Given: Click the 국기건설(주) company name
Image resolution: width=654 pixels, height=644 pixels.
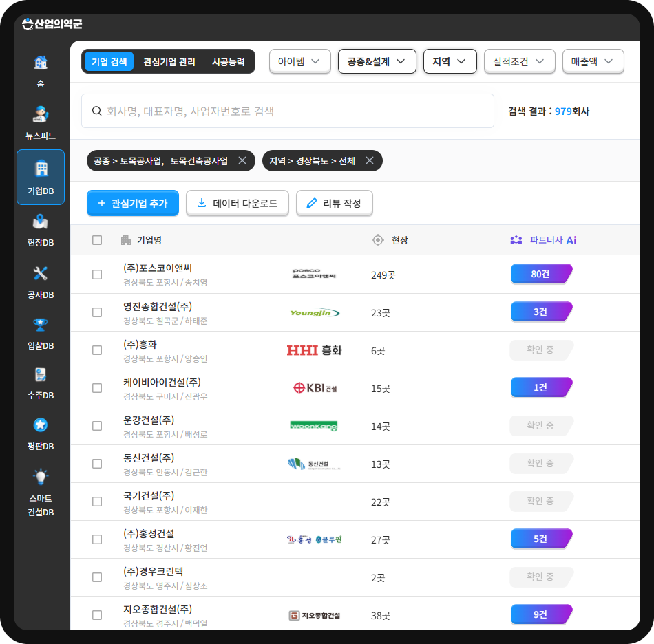Looking at the screenshot, I should (x=149, y=495).
